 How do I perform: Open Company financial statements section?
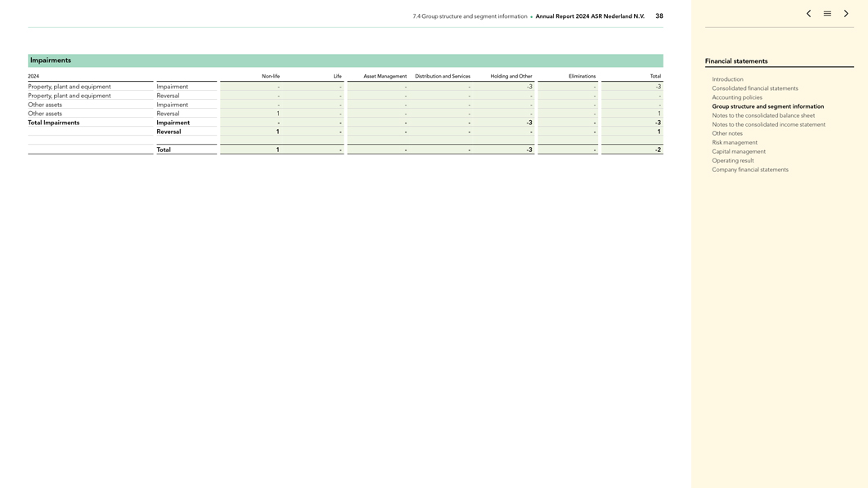click(750, 170)
